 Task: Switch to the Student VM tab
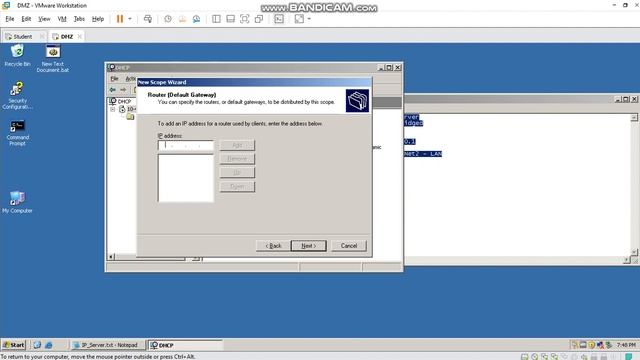[22, 36]
